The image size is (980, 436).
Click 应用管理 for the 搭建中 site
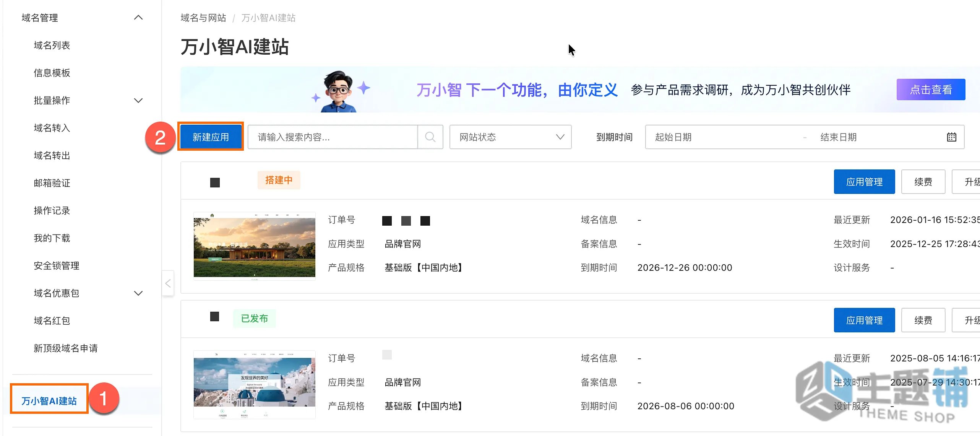click(x=864, y=182)
